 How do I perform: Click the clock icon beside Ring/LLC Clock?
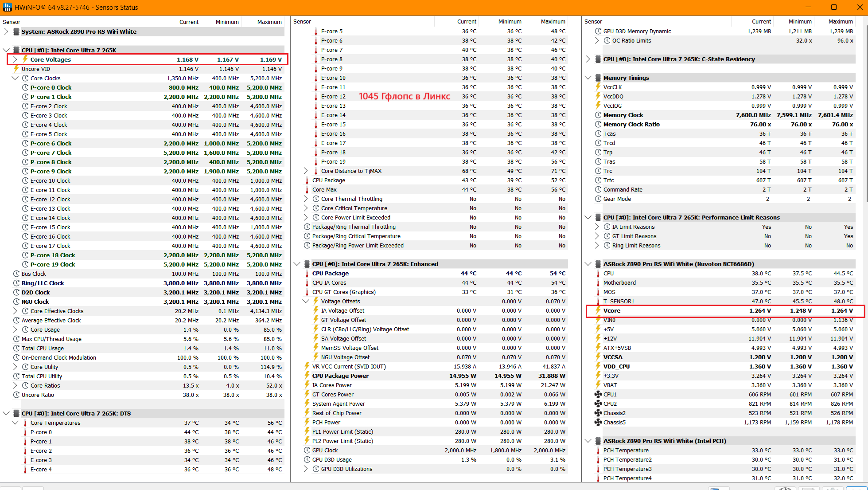[16, 283]
